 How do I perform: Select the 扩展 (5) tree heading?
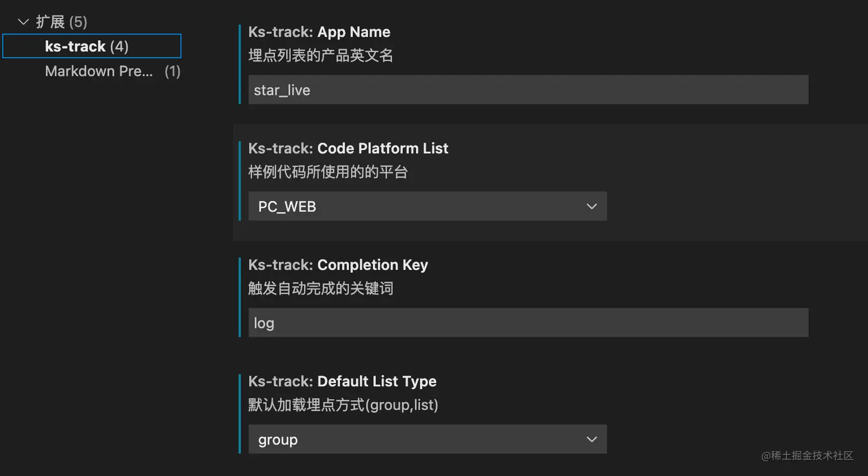pyautogui.click(x=61, y=22)
